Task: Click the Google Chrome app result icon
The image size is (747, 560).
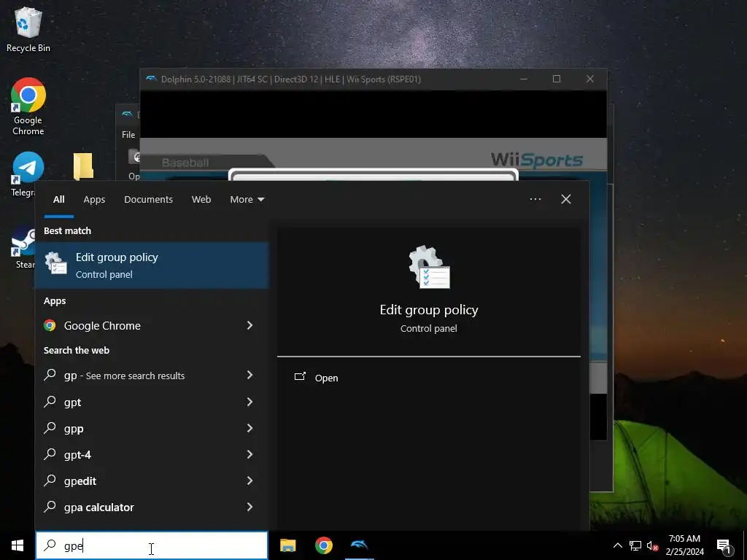Action: point(50,325)
